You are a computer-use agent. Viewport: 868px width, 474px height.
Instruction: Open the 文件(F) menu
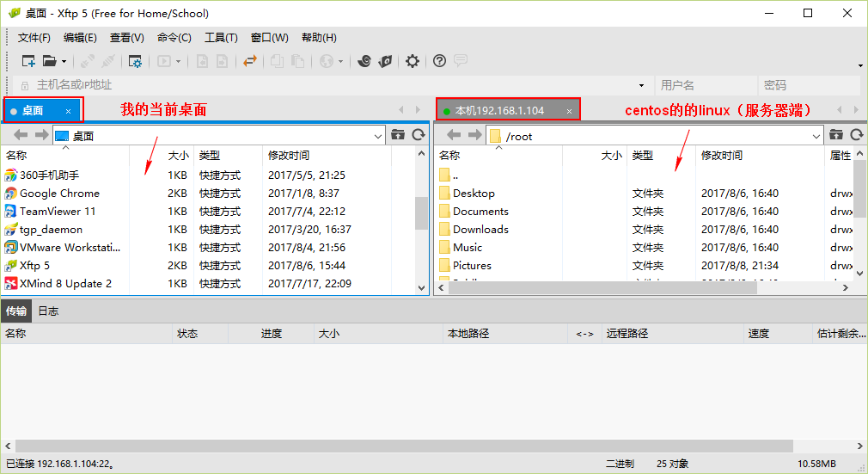(x=34, y=38)
